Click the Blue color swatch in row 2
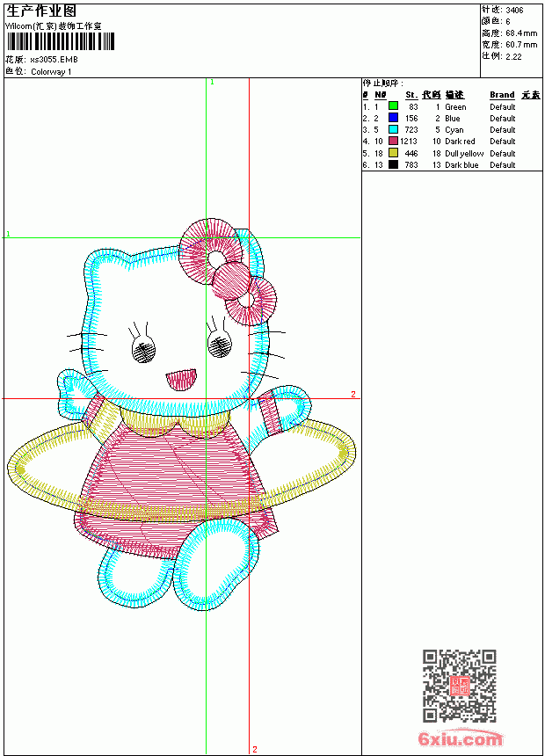This screenshot has height=756, width=545. (393, 118)
